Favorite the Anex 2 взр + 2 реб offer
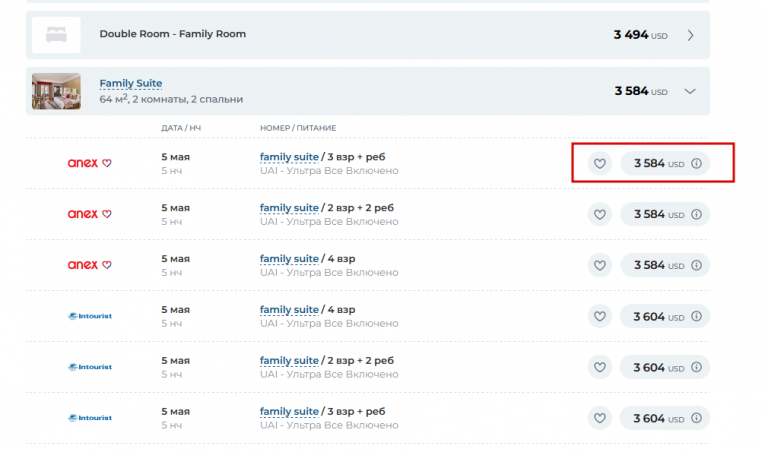The height and width of the screenshot is (452, 768). pyautogui.click(x=600, y=214)
